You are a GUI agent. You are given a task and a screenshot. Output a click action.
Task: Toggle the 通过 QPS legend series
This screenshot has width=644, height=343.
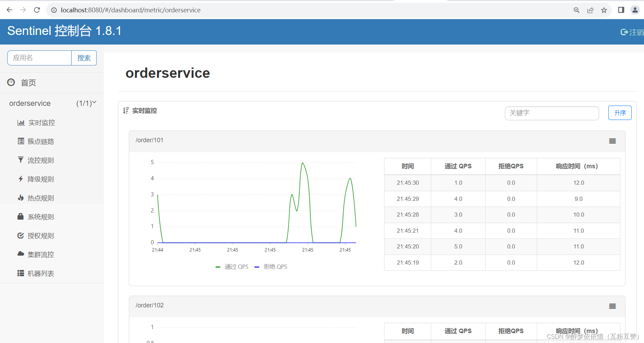pos(232,267)
